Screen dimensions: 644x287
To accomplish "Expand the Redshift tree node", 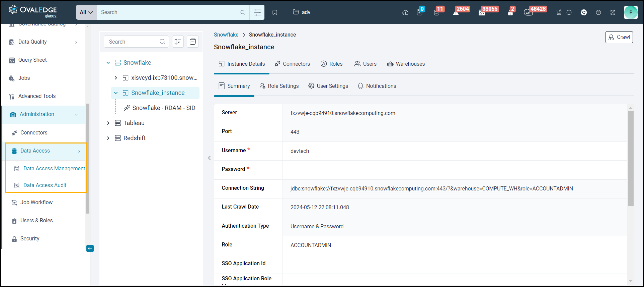I will 108,138.
